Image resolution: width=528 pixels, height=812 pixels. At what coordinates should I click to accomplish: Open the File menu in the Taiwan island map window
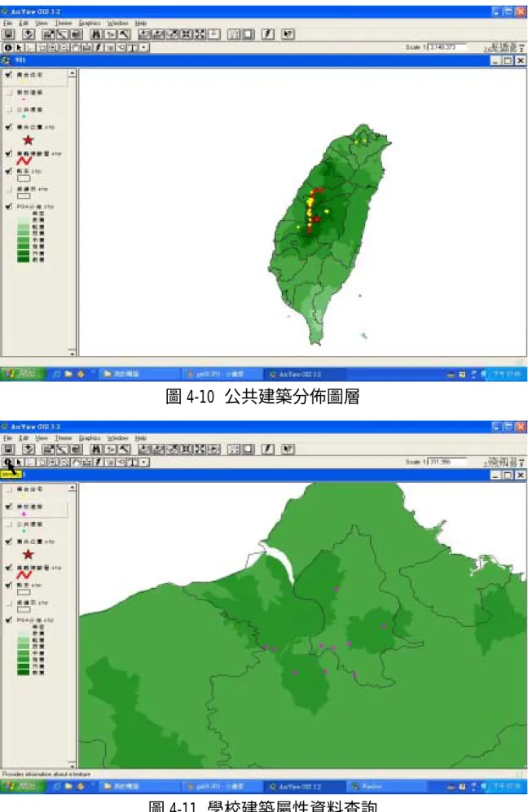[x=7, y=24]
